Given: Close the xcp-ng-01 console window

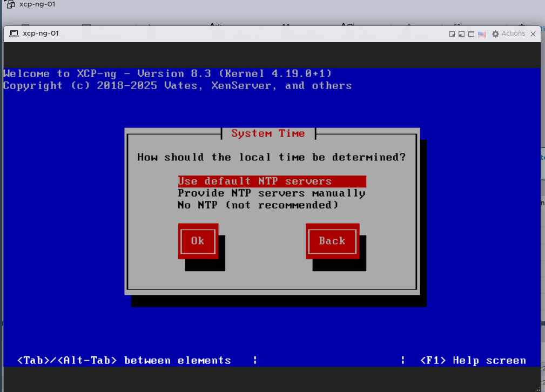Looking at the screenshot, I should click(x=533, y=34).
